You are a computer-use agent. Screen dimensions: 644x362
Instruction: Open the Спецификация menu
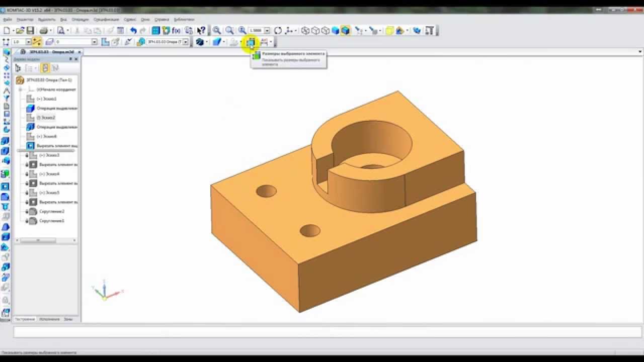106,19
